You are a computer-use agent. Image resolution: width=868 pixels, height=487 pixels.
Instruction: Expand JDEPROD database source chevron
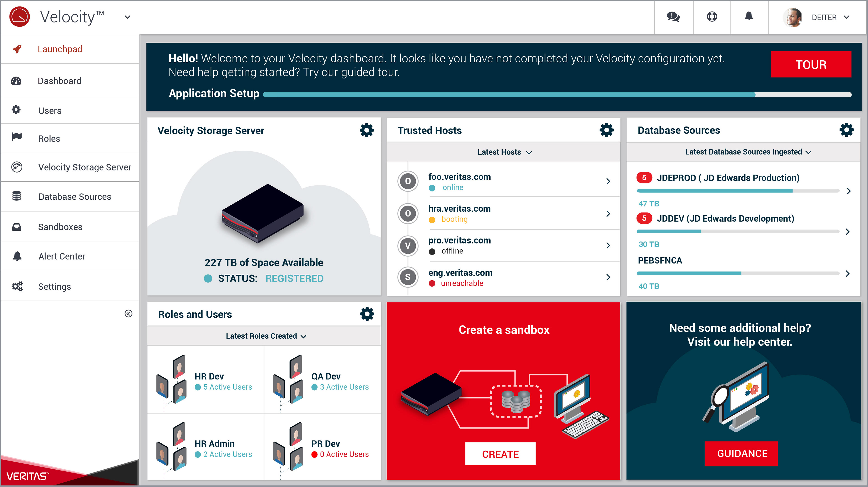pyautogui.click(x=849, y=191)
